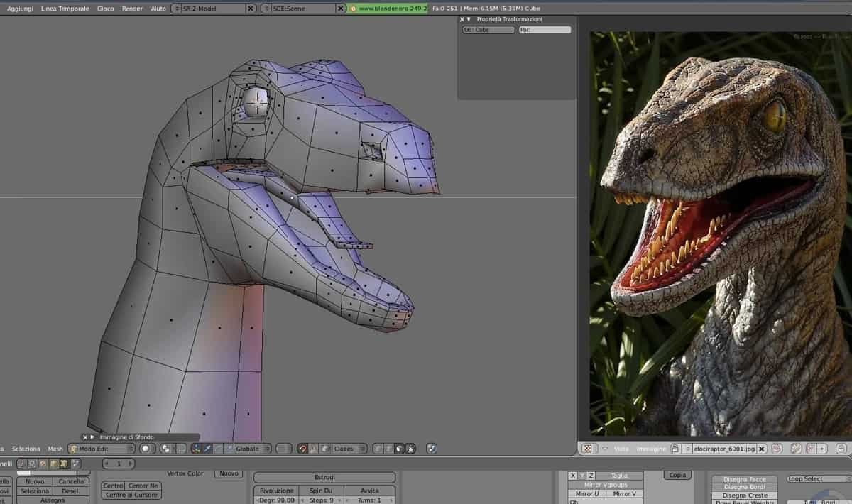This screenshot has height=504, width=852.
Task: Click the image editor window type icon
Action: [588, 449]
